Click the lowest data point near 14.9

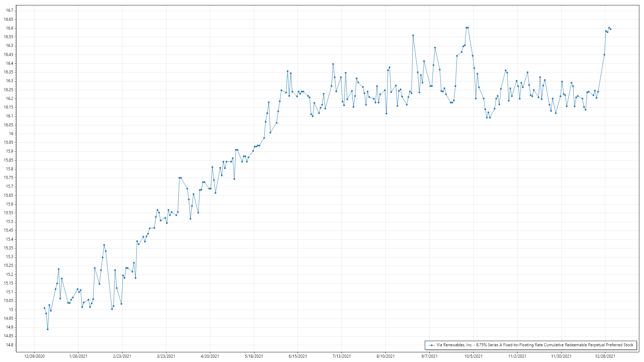click(48, 329)
